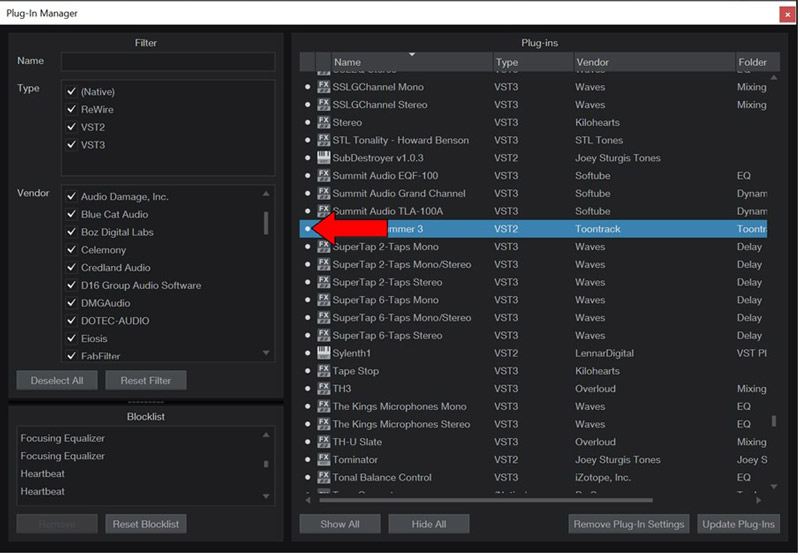Image resolution: width=800 pixels, height=555 pixels.
Task: Click the FX icon beside The Kings Microphones Stereo
Action: (x=323, y=424)
